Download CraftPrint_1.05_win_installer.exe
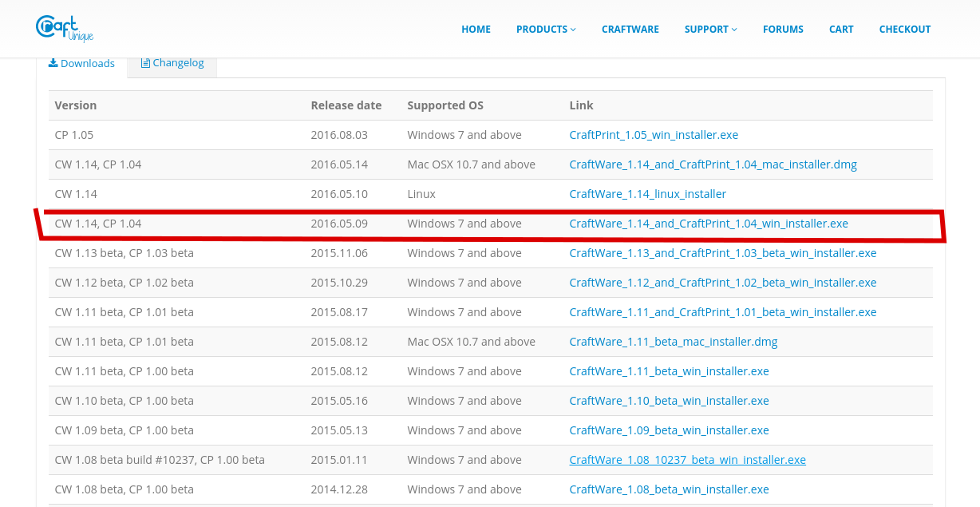 click(x=654, y=135)
